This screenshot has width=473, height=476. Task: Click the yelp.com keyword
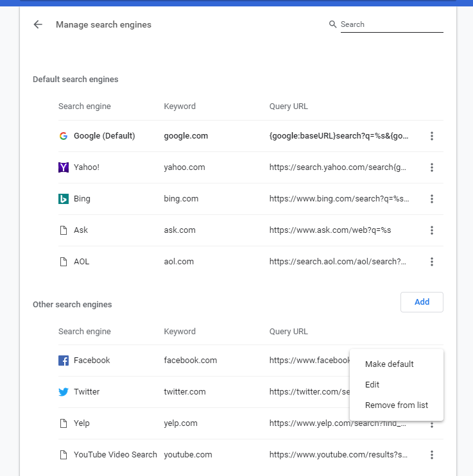click(181, 423)
